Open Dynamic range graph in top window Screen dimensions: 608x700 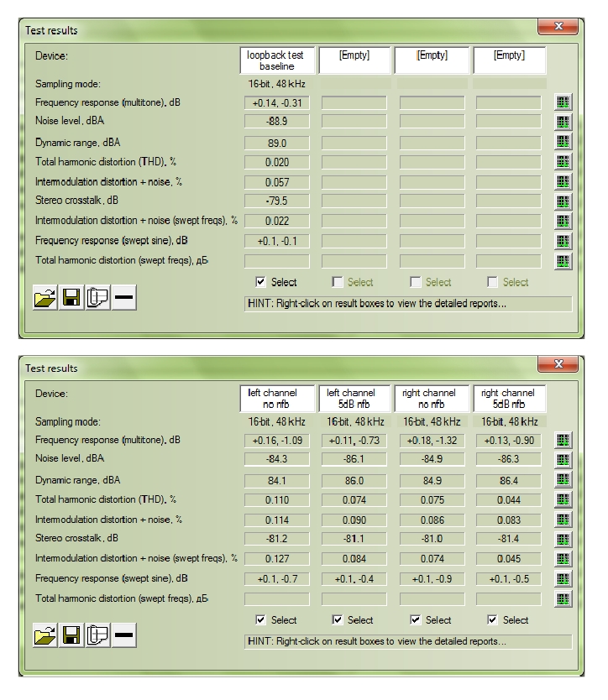563,142
